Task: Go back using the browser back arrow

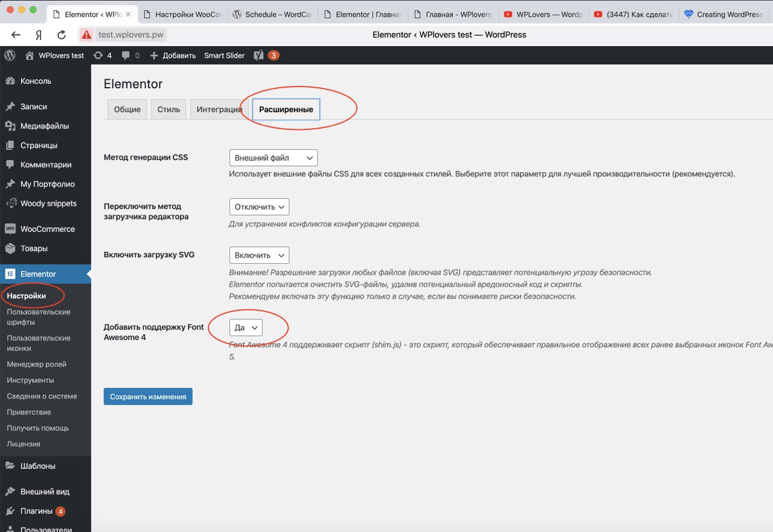Action: [x=16, y=35]
